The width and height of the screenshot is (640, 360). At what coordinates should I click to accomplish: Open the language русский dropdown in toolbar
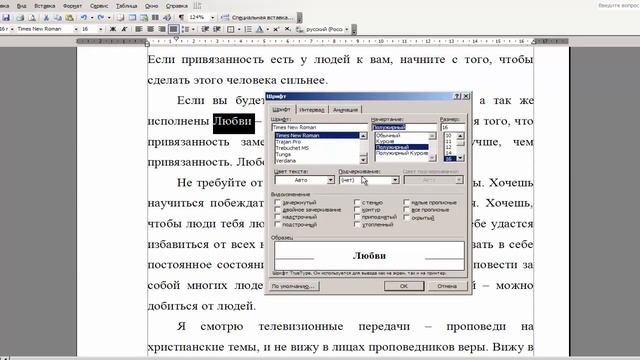tap(347, 29)
